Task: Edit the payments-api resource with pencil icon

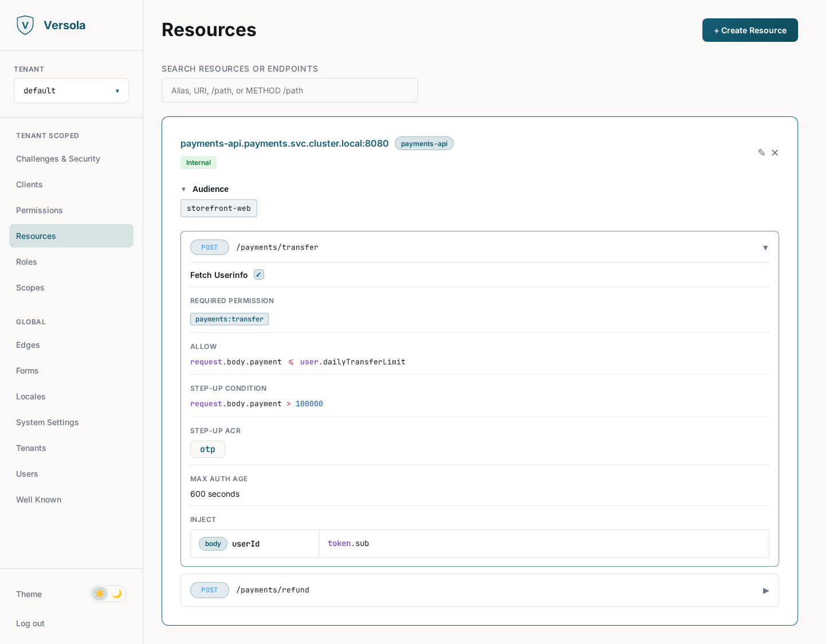Action: point(761,152)
